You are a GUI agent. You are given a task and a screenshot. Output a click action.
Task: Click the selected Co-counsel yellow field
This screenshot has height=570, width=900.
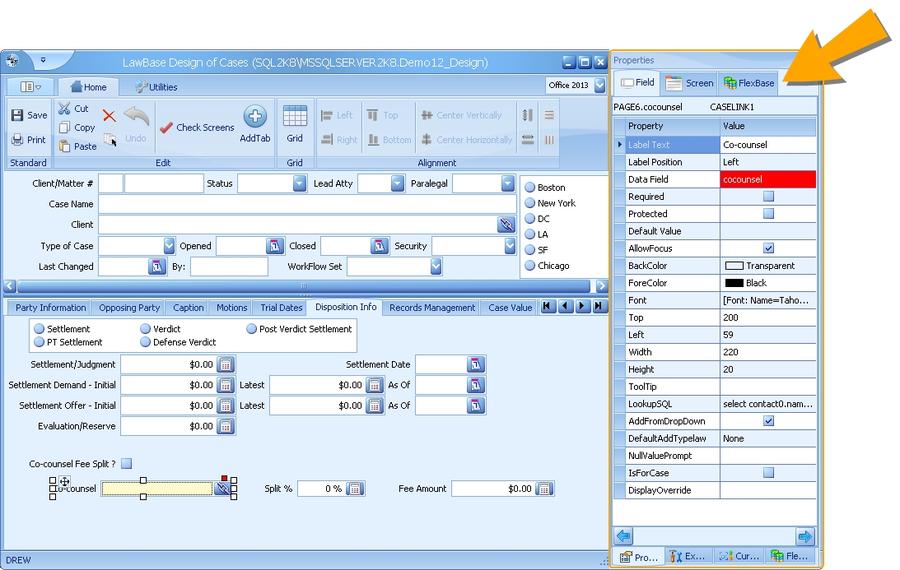(157, 488)
